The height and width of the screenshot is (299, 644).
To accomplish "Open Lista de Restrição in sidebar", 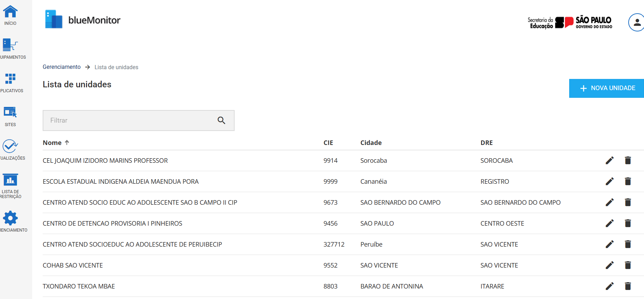I will point(10,185).
